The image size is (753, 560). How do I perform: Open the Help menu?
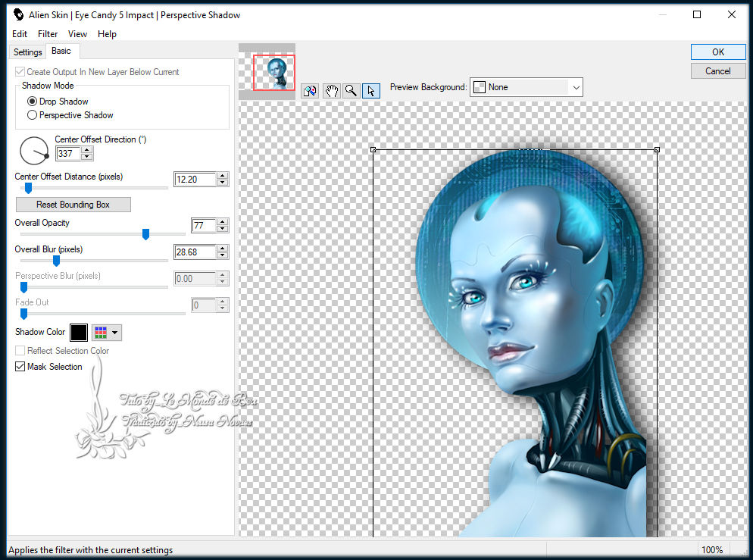click(x=107, y=34)
